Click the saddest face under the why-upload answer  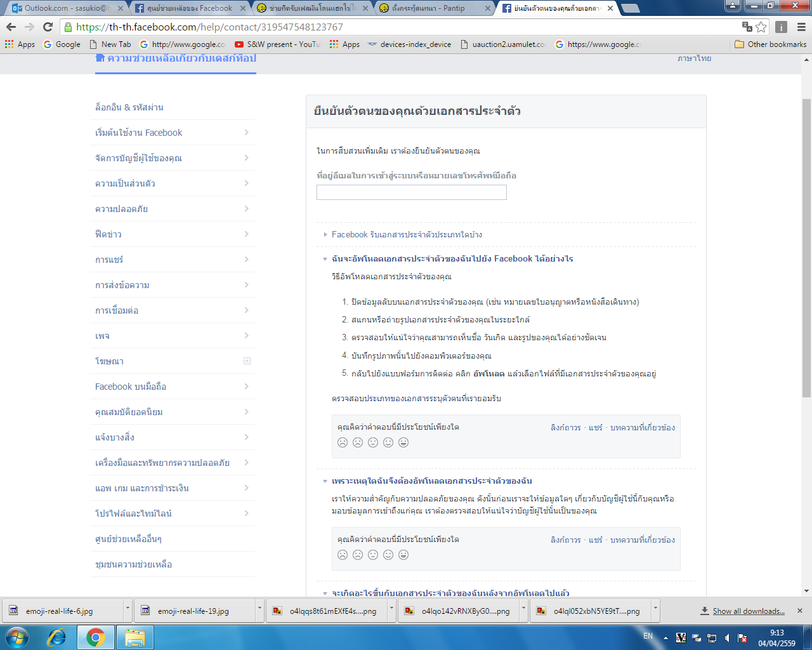343,555
